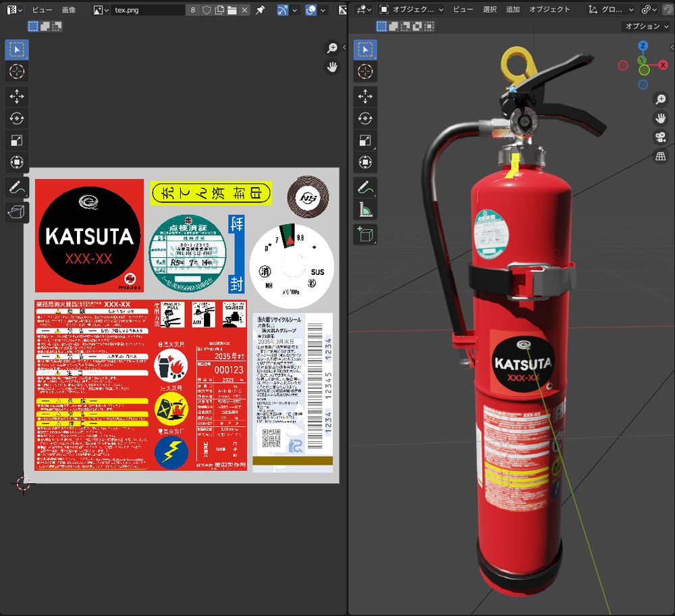675x616 pixels.
Task: Enable subtract-selection mode in image editor
Action: 57,26
